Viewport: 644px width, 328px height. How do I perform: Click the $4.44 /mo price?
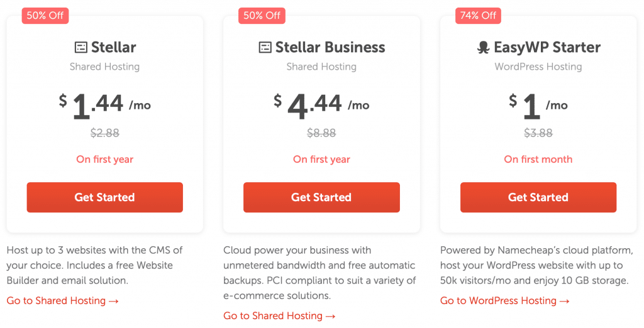pyautogui.click(x=321, y=106)
